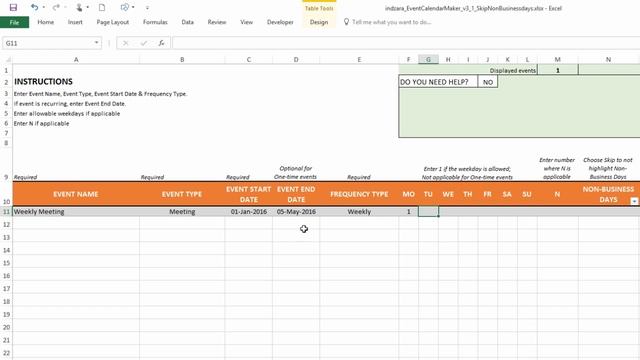The width and height of the screenshot is (640, 360).
Task: Open the Undo history dropdown arrow
Action: click(44, 7)
